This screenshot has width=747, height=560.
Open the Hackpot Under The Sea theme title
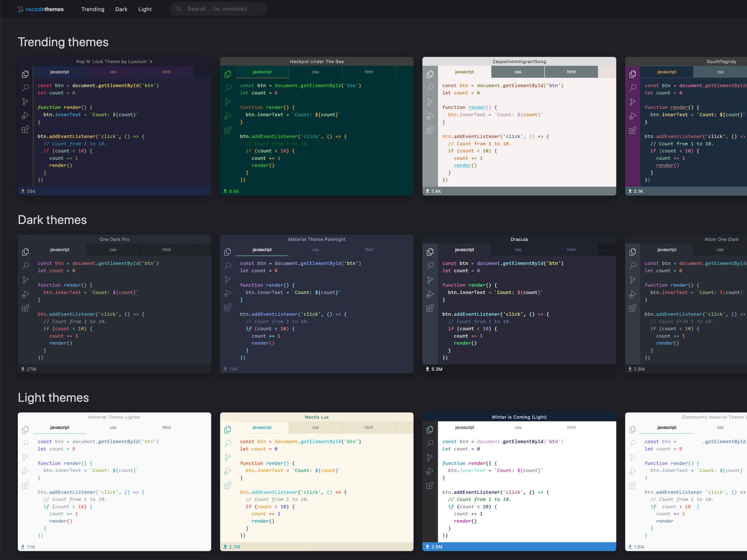(317, 62)
